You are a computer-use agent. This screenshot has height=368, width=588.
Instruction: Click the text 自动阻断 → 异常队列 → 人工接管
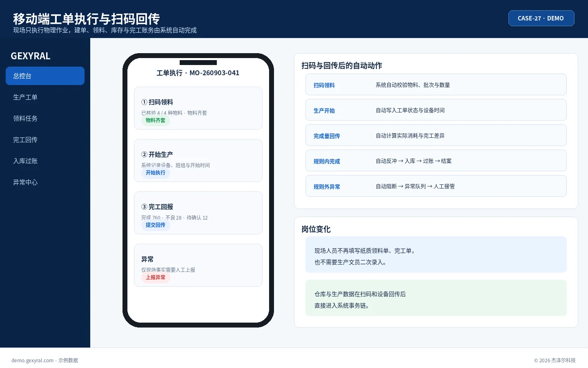tap(415, 186)
